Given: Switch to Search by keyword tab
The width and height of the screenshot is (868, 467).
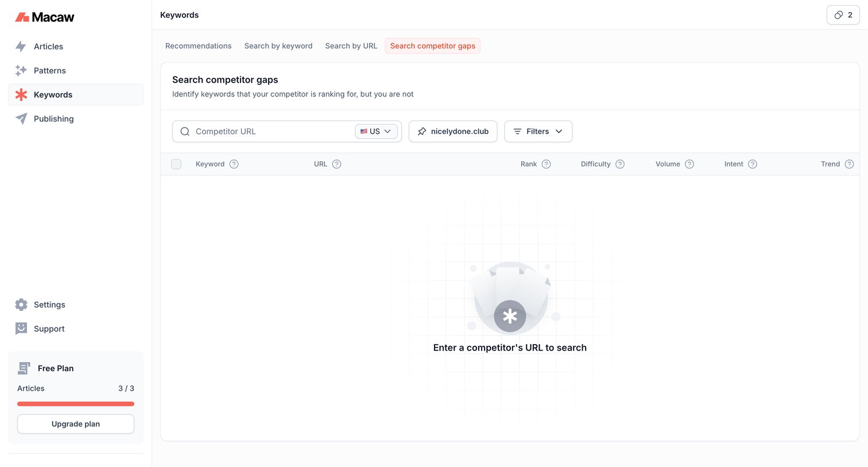Looking at the screenshot, I should (x=278, y=46).
